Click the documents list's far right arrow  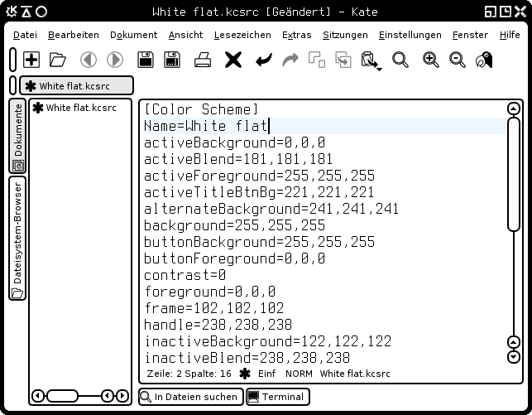pos(122,396)
